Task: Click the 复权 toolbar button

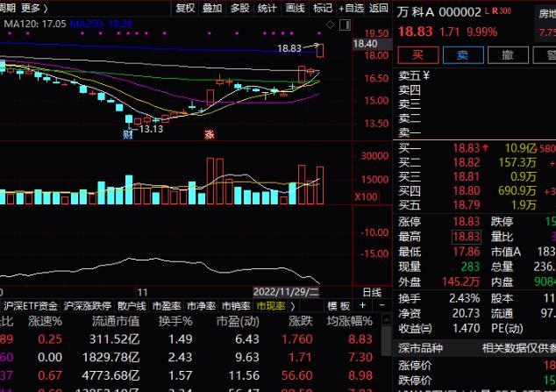Action: pyautogui.click(x=185, y=8)
